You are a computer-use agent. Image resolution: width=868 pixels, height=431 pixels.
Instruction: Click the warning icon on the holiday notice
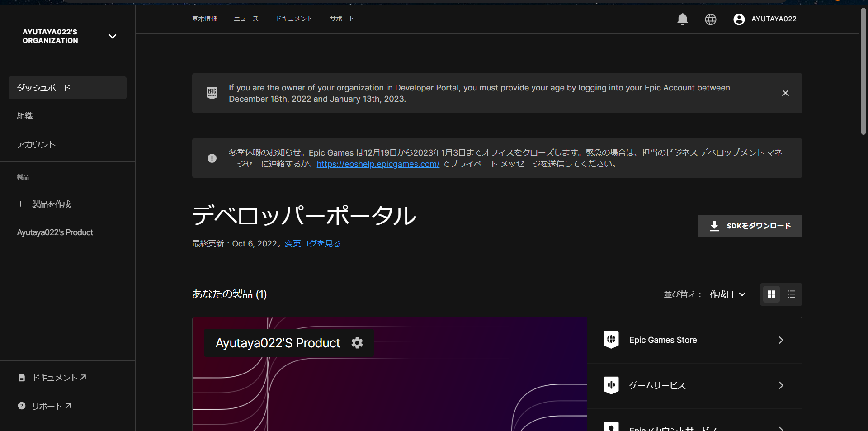pos(212,158)
